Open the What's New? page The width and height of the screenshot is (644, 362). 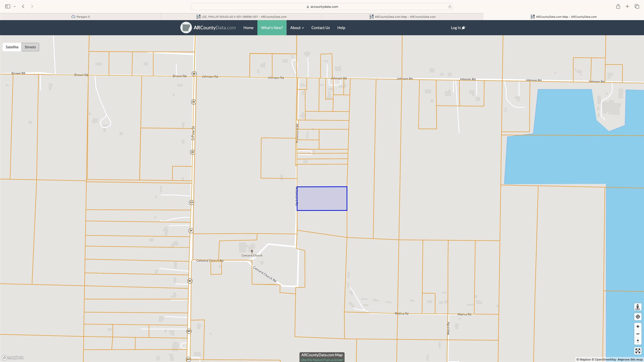point(272,28)
